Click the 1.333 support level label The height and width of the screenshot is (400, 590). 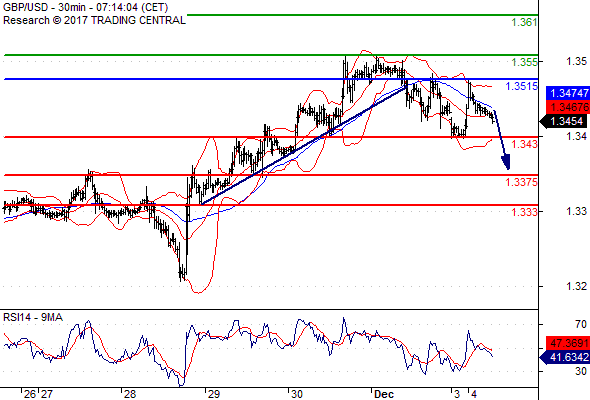point(525,212)
